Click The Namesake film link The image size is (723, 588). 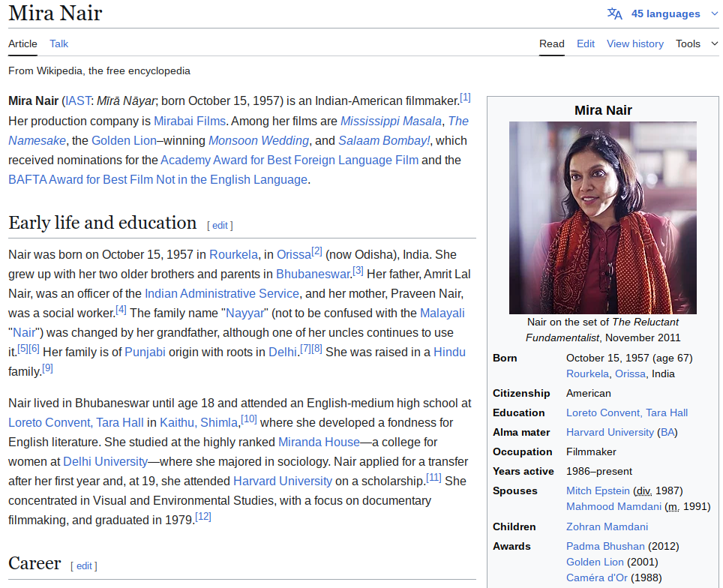[458, 121]
